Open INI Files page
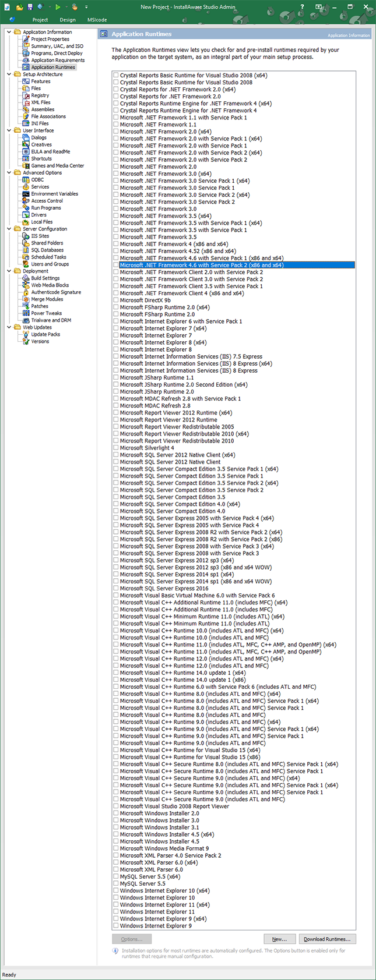 pos(40,123)
